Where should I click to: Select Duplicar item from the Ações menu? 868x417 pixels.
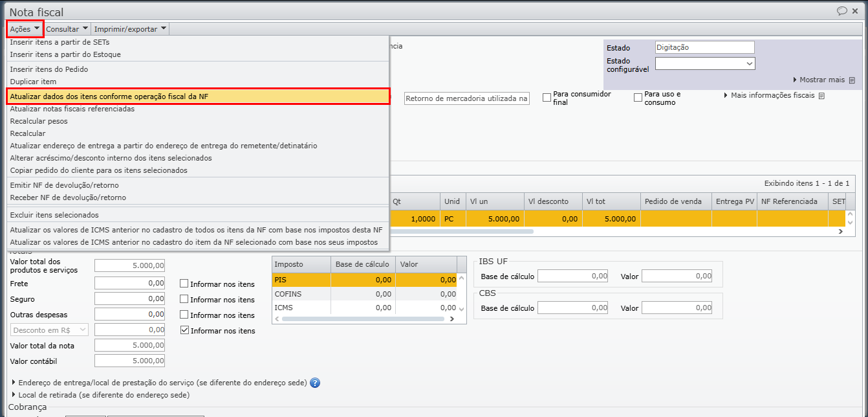(x=33, y=82)
